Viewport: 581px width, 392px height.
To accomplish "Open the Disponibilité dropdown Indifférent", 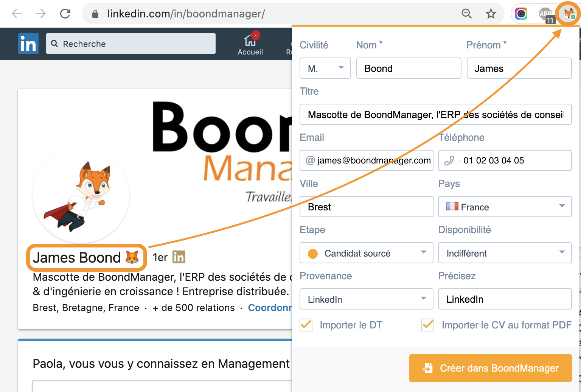I will click(505, 253).
